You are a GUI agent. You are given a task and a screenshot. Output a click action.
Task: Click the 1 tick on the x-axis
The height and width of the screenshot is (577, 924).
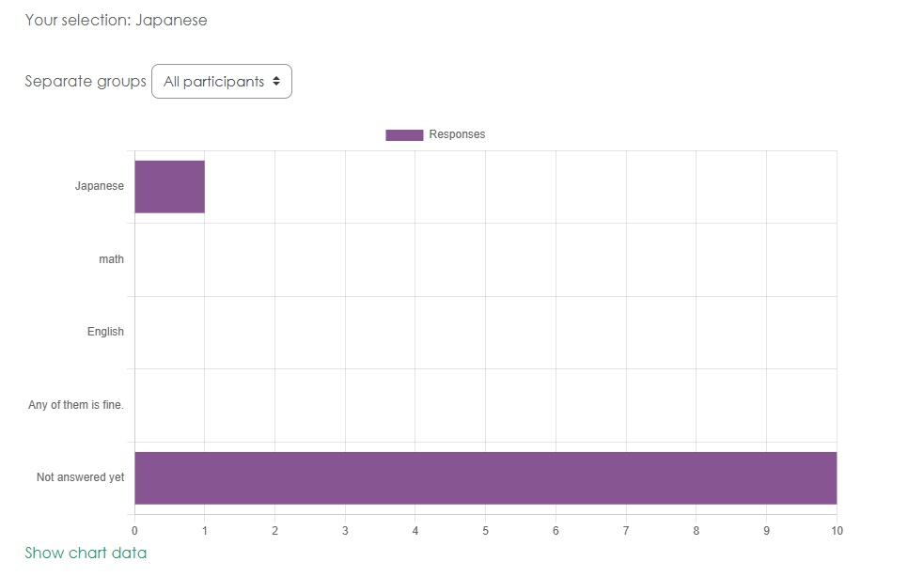[x=205, y=531]
